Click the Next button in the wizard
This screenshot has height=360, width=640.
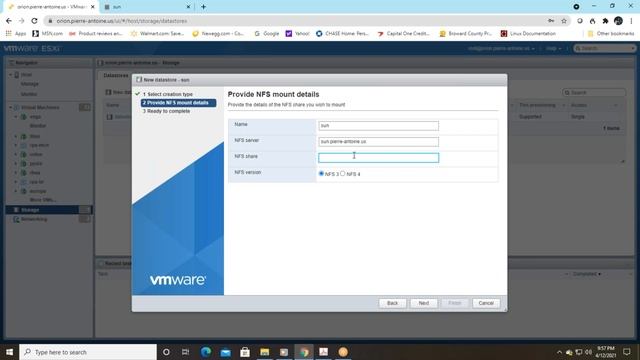tap(423, 303)
